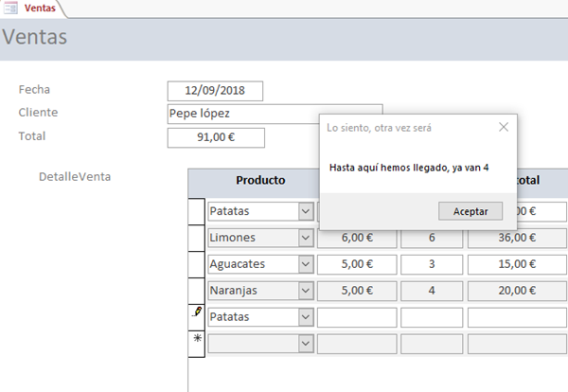Click the dialog title 'Lo siento, otra vez será'

[379, 128]
